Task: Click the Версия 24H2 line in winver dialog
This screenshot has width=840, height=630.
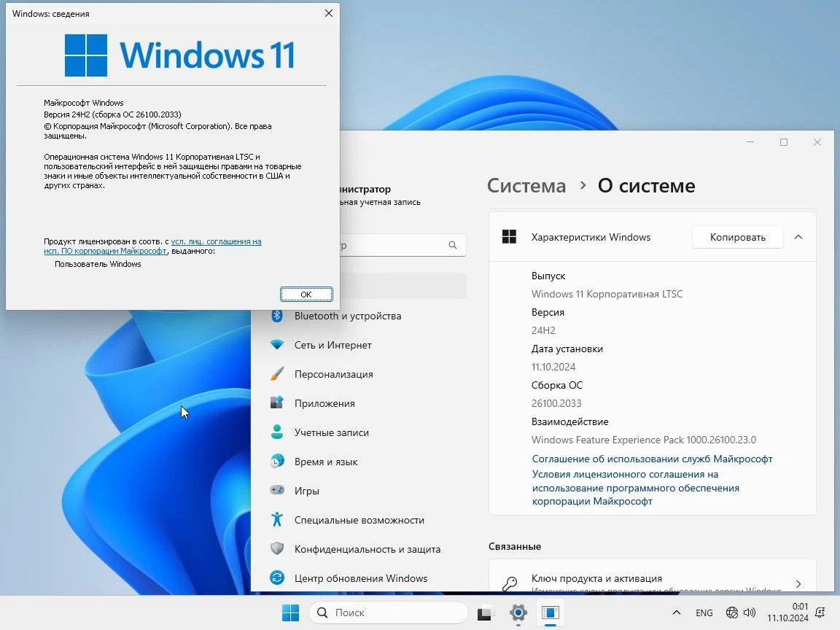Action: coord(112,114)
